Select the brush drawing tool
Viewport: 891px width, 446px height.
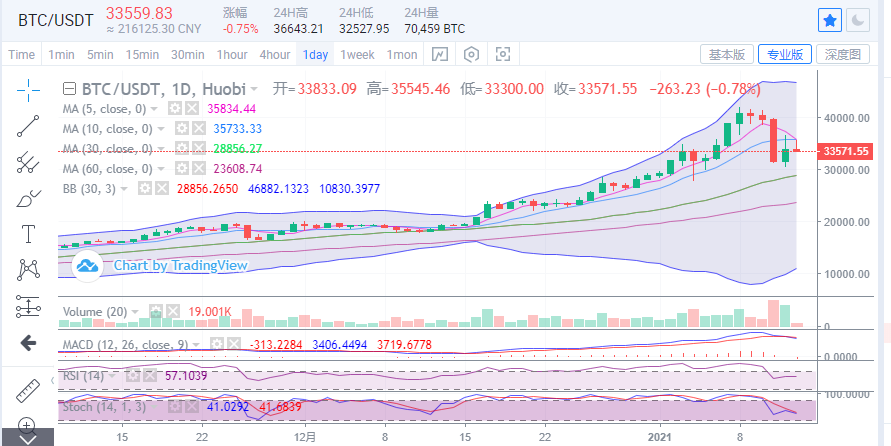coord(27,198)
